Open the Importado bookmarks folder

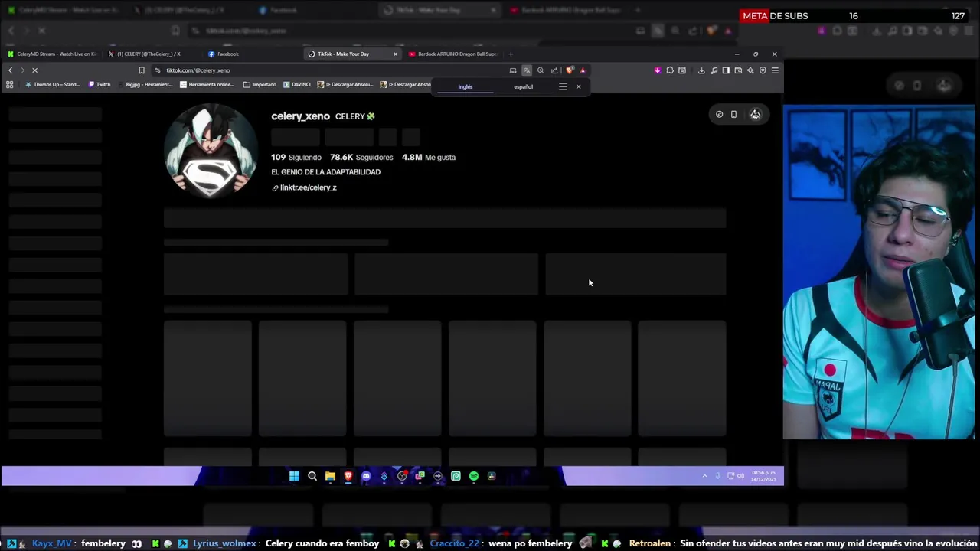260,84
